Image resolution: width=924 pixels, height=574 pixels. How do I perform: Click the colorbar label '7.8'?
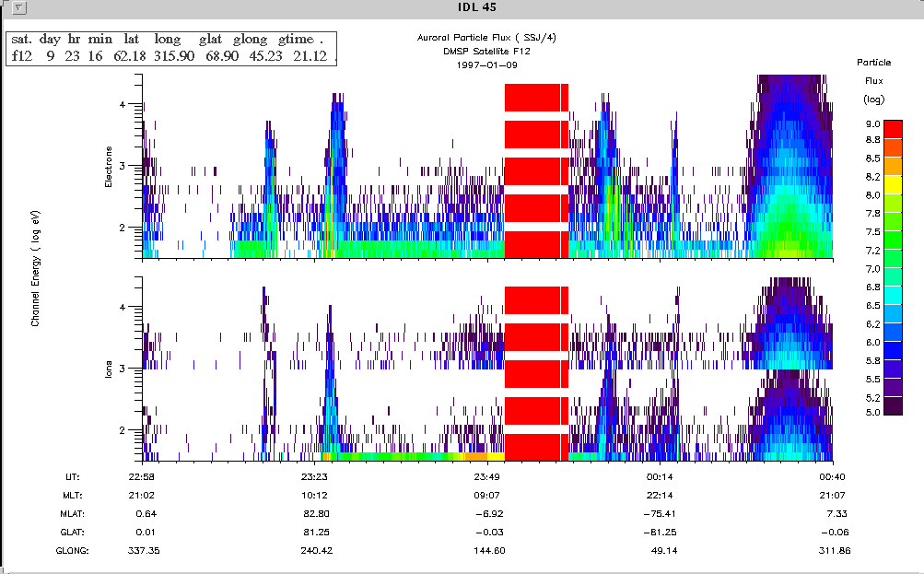click(x=872, y=214)
